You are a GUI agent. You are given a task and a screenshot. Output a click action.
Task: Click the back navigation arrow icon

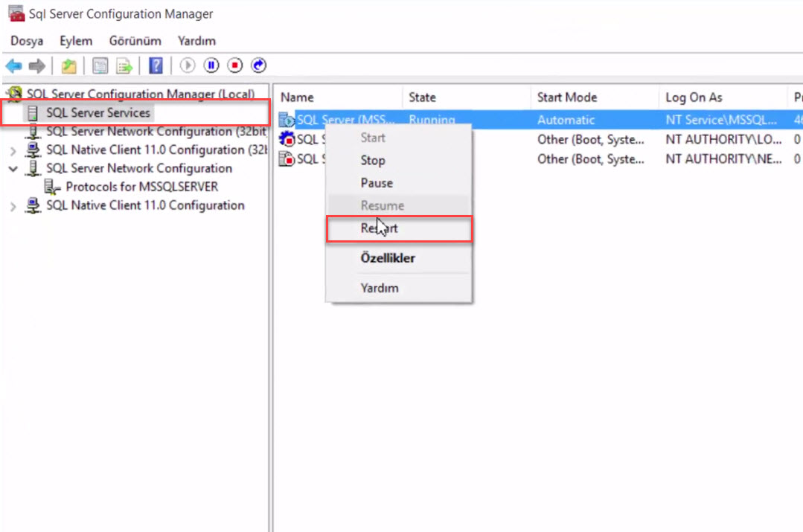[x=13, y=65]
